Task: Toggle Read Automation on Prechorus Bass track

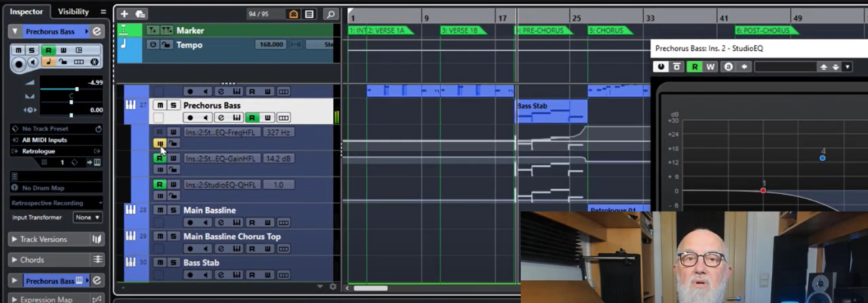Action: (252, 117)
